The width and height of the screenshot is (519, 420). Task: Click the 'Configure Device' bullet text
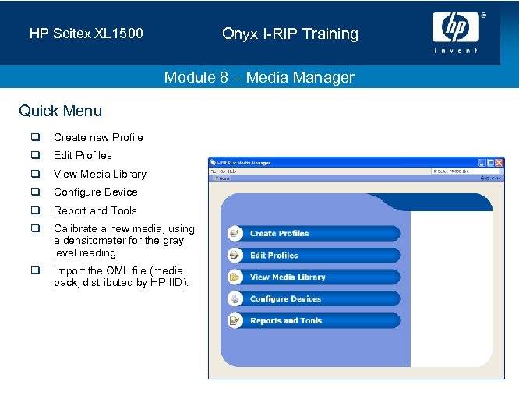click(x=96, y=192)
